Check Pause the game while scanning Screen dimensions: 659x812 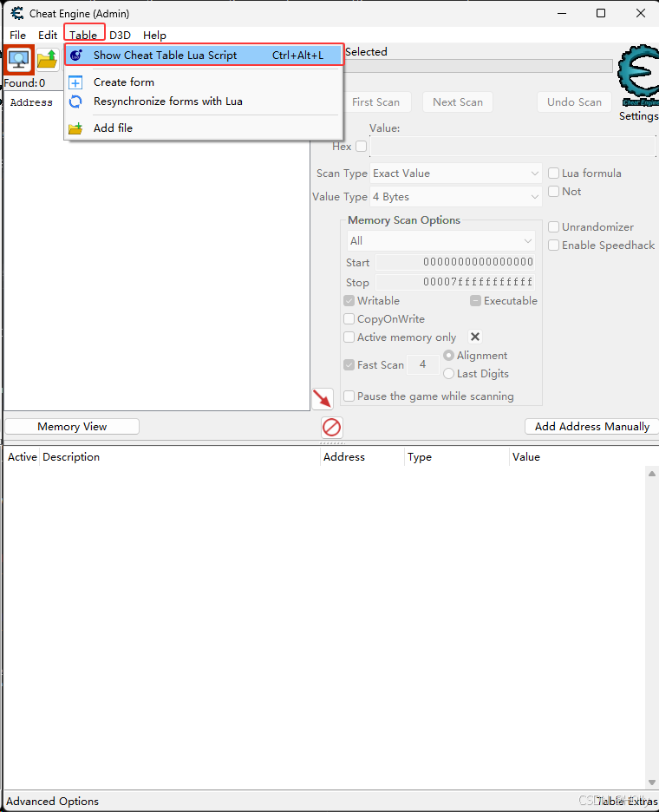point(349,396)
